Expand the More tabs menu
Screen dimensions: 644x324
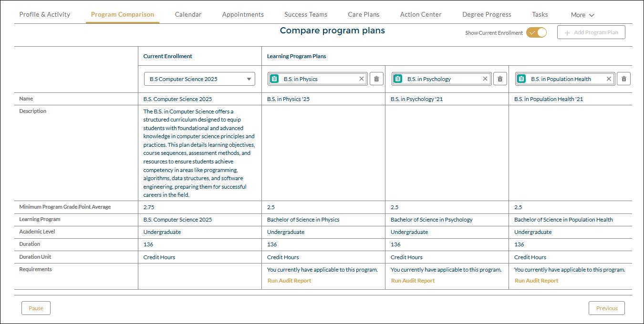click(x=582, y=15)
